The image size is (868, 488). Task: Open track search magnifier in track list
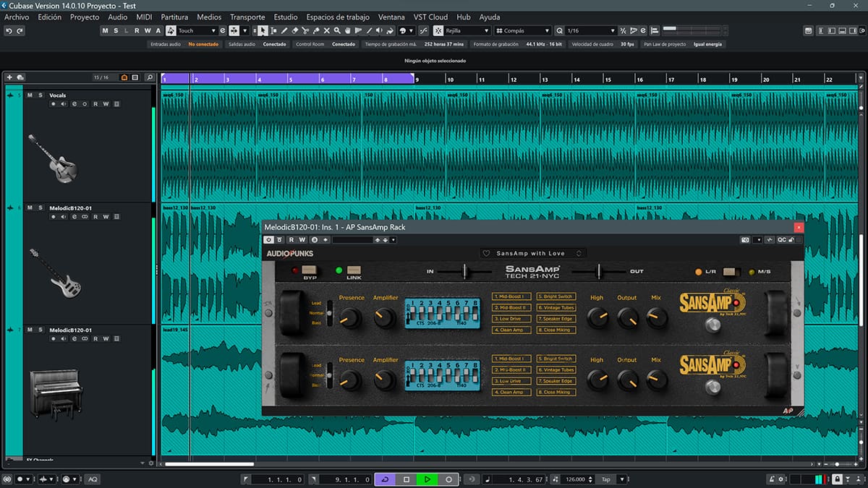[149, 77]
